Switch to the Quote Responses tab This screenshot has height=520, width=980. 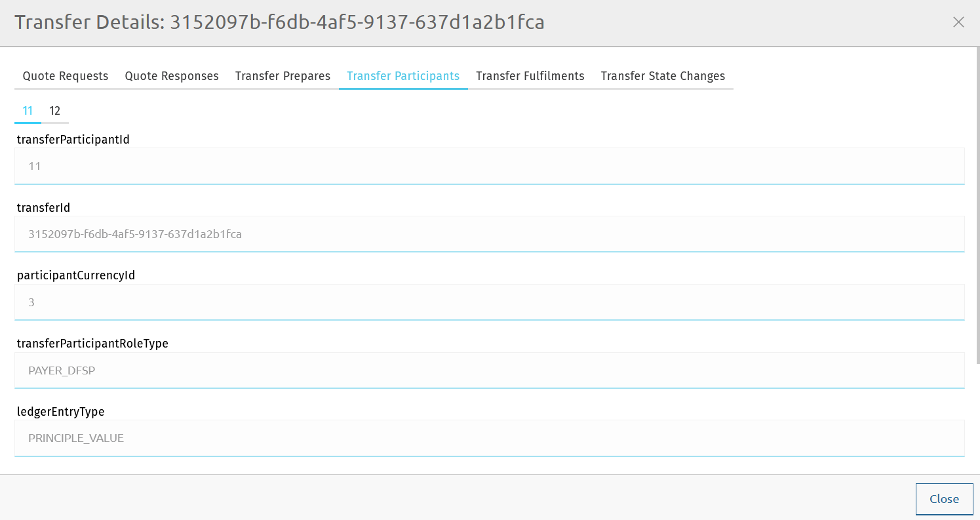point(172,76)
